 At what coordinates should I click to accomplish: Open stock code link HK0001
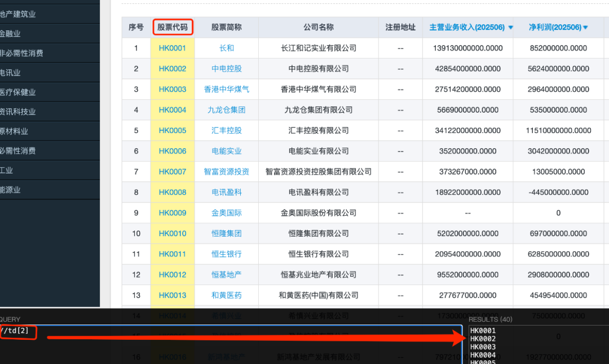pos(173,48)
